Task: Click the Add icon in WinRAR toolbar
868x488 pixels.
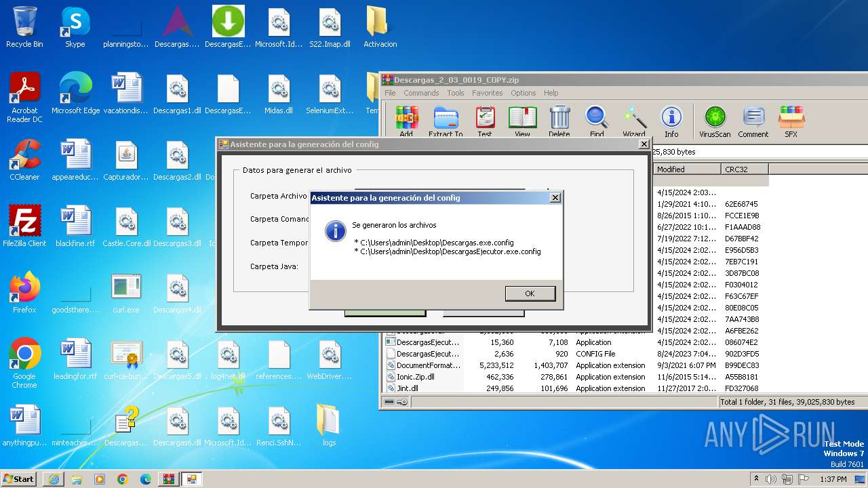Action: pos(406,121)
